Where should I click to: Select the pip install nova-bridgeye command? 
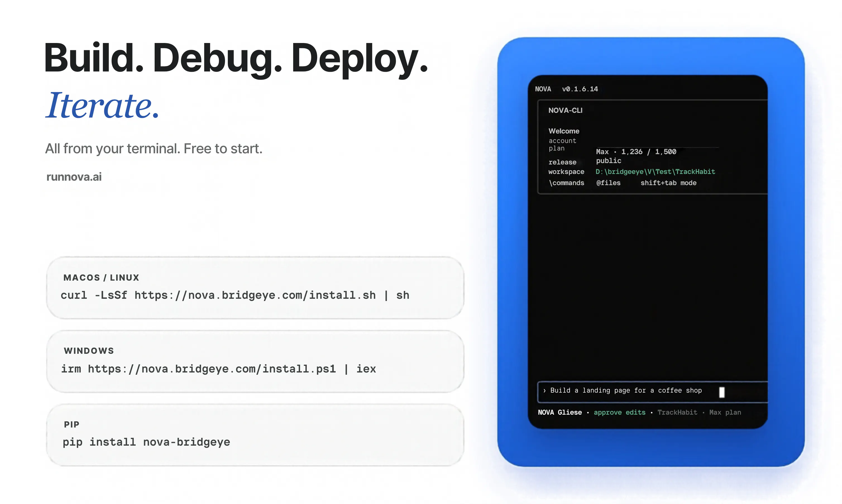pos(146,442)
